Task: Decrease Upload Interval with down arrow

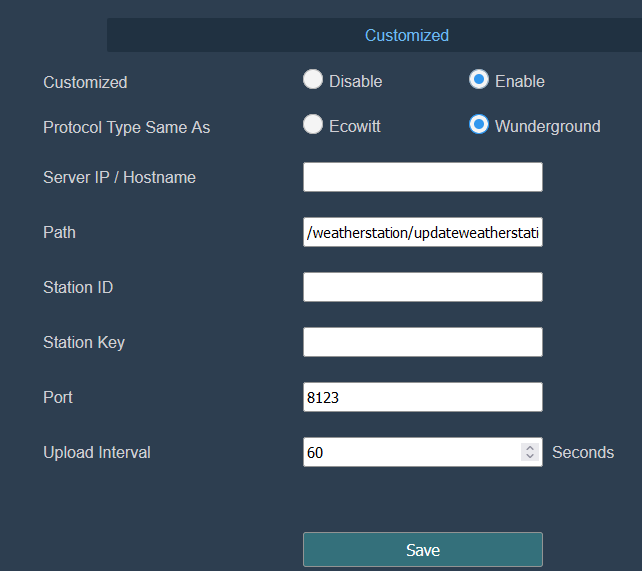Action: coord(529,457)
